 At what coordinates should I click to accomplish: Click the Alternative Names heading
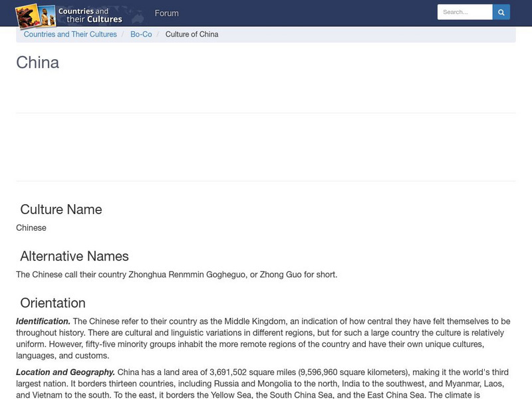coord(74,256)
